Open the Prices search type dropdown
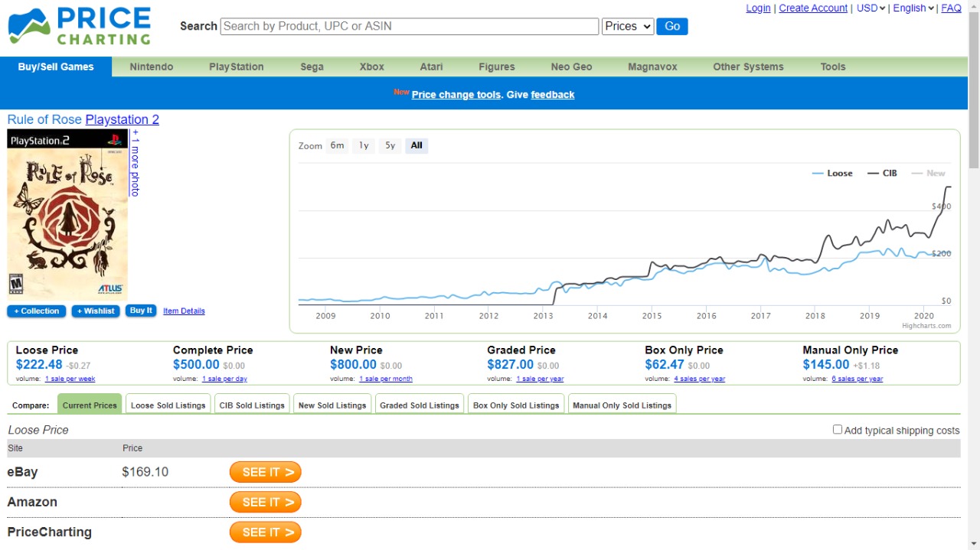 628,26
